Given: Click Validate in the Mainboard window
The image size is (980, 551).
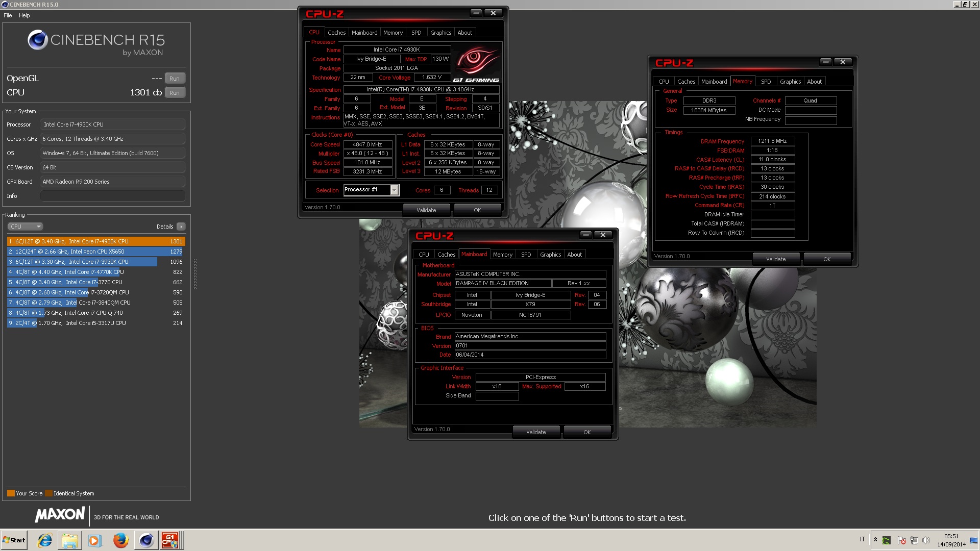Looking at the screenshot, I should (x=536, y=432).
